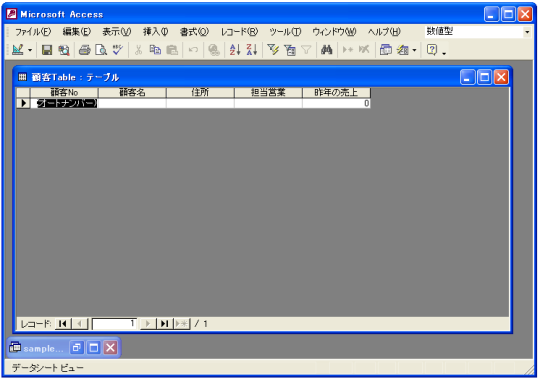540x379 pixels.
Task: Click the 昨年の売上 cell showing 0
Action: click(336, 103)
